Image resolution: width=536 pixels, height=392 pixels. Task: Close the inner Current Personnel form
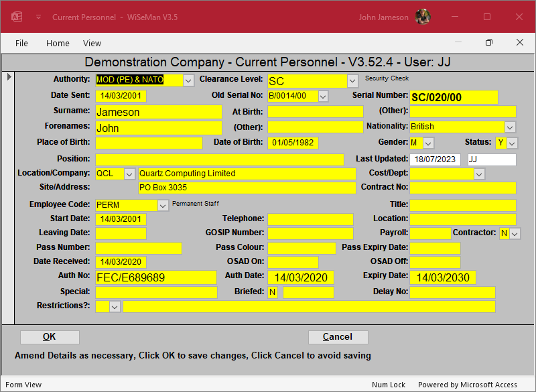(x=520, y=43)
